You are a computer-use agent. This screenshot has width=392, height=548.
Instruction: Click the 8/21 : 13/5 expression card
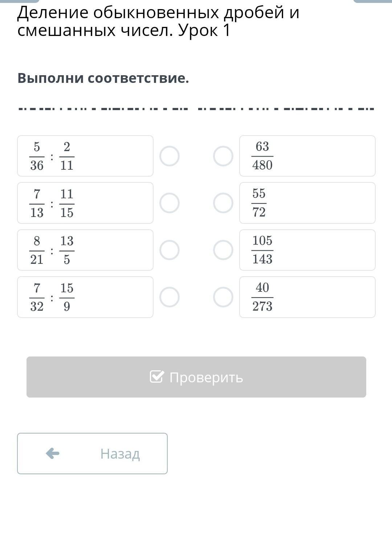tap(85, 250)
